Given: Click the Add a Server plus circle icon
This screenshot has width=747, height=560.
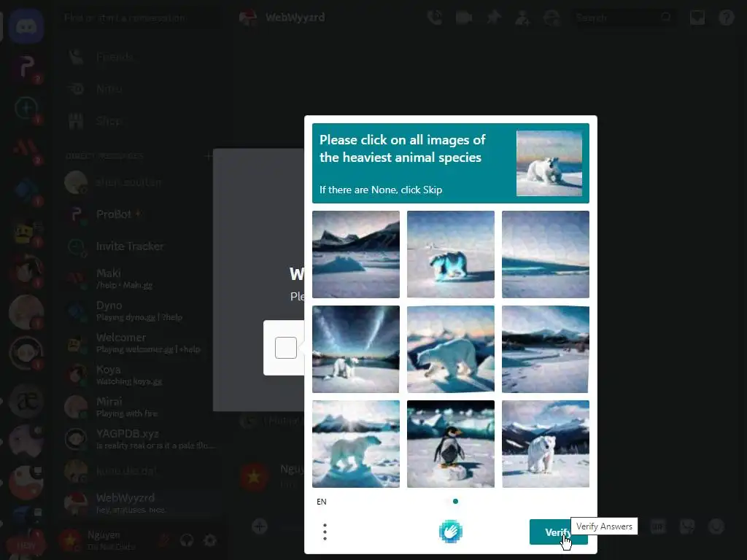Looking at the screenshot, I should (26, 108).
